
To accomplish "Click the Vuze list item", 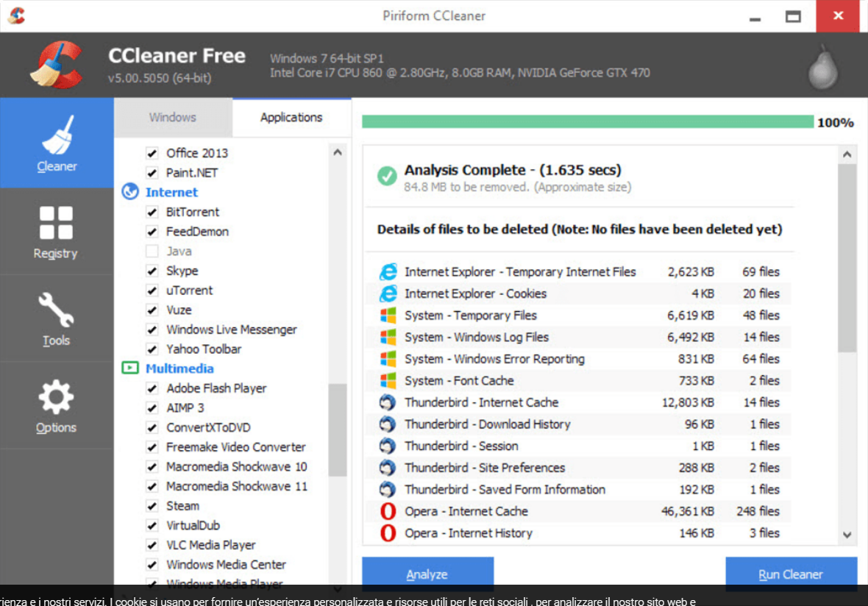I will [x=179, y=310].
